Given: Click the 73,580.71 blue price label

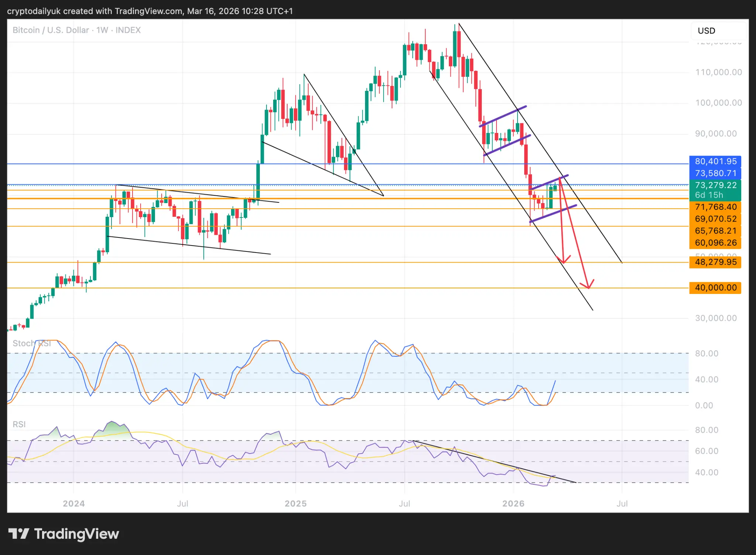Looking at the screenshot, I should coord(715,173).
